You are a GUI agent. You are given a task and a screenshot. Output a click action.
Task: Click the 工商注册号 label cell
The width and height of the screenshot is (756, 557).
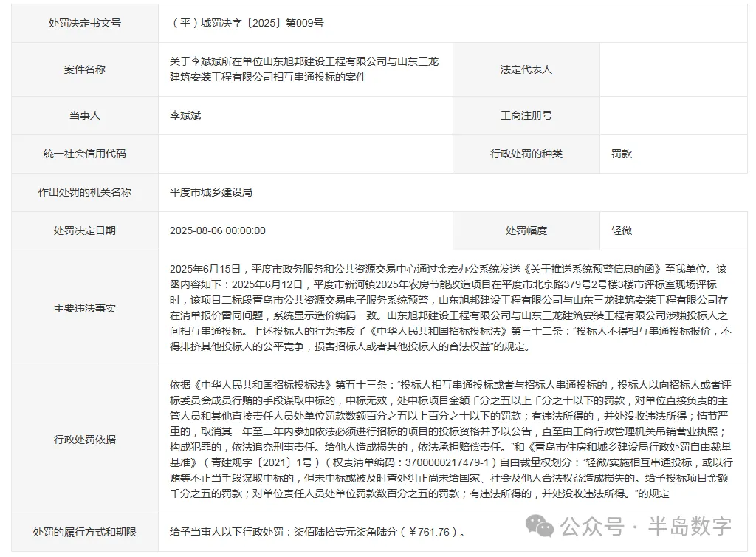point(526,115)
